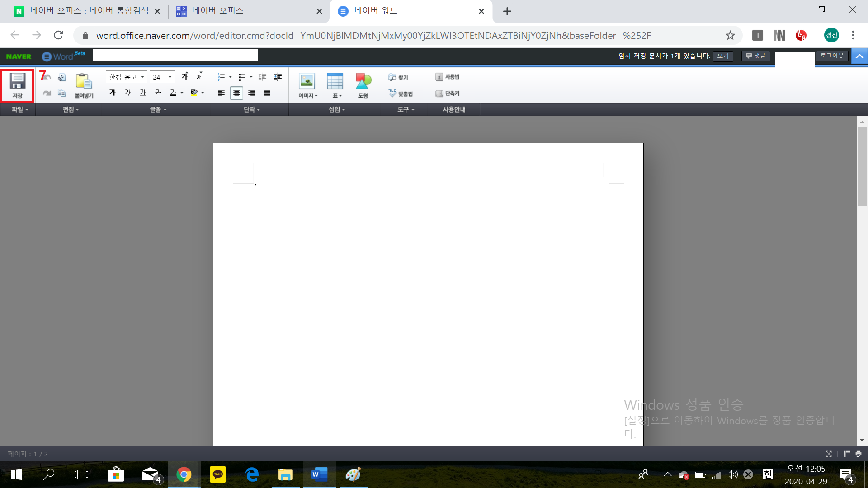Open the 파일 menu
Screen dimensions: 868x488
[x=19, y=109]
